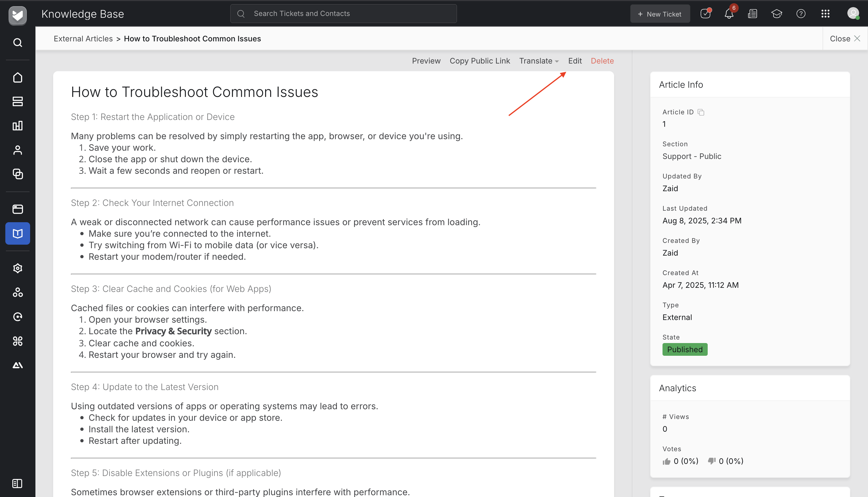Click the Last Updated date 'Aug 8, 2025, 2:34 PM'
868x497 pixels.
pyautogui.click(x=702, y=221)
